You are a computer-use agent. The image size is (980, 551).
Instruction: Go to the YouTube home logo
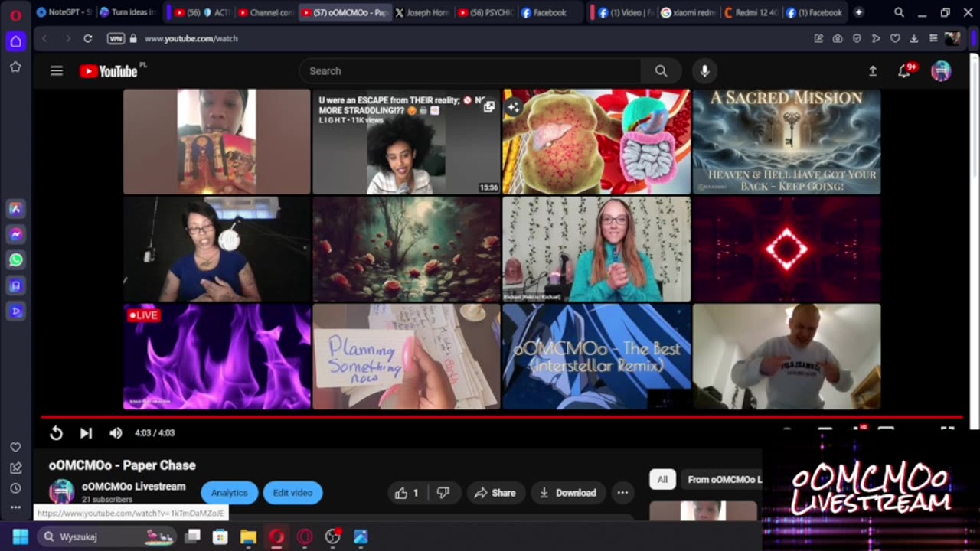108,71
